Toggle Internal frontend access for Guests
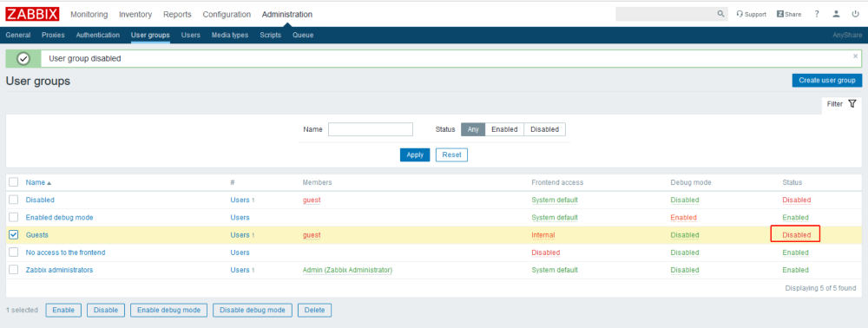Screen dimensions: 868x328 point(543,235)
